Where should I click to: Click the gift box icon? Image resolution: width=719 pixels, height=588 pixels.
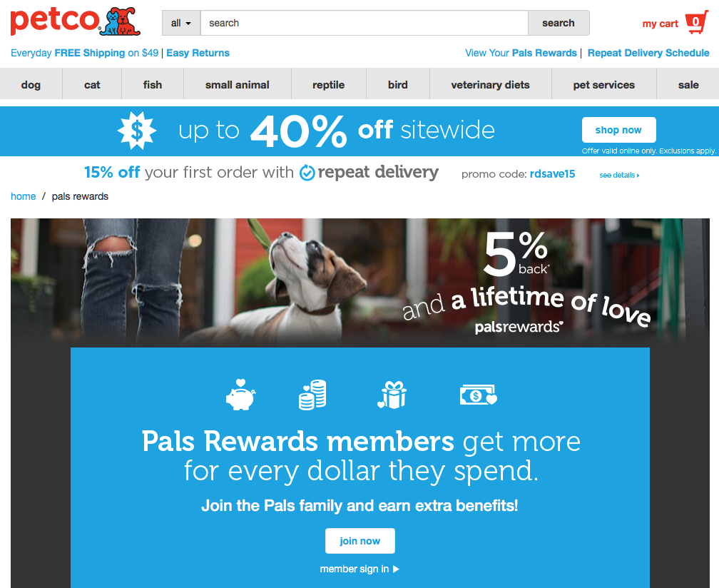click(x=392, y=395)
